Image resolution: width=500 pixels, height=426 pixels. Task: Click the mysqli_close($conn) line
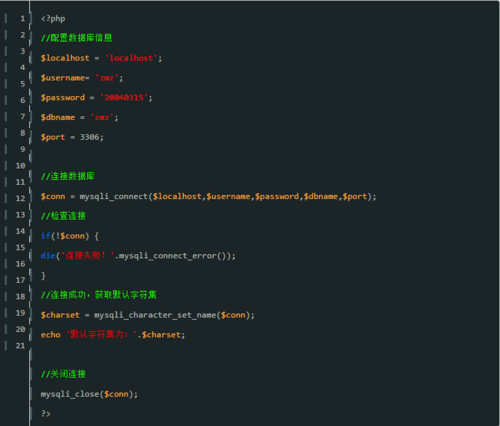(x=89, y=394)
